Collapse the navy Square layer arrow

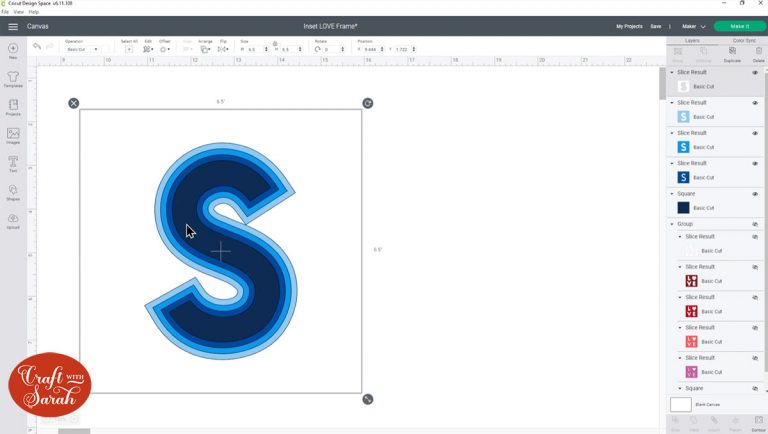[x=672, y=194]
